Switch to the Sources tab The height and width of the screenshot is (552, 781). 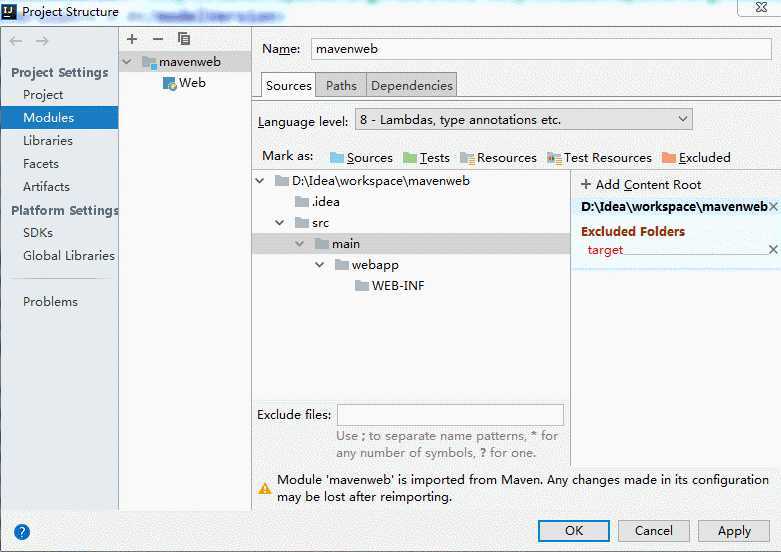[x=288, y=85]
